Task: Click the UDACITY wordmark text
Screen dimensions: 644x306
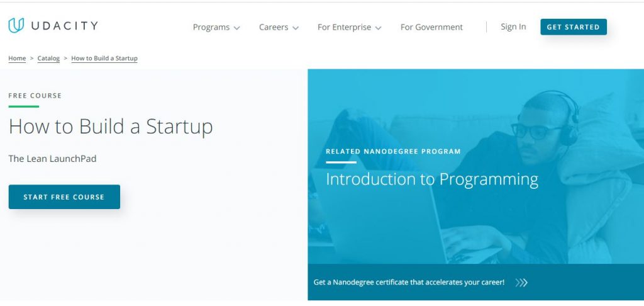Action: (63, 26)
